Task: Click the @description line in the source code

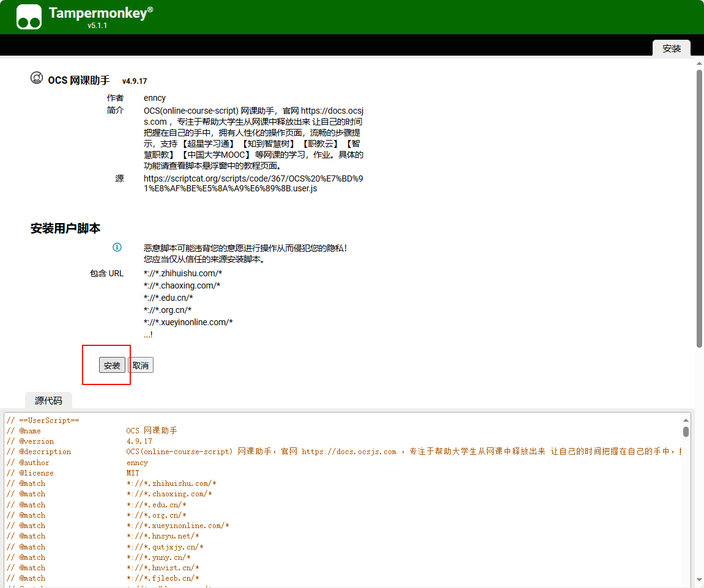Action: tap(344, 452)
